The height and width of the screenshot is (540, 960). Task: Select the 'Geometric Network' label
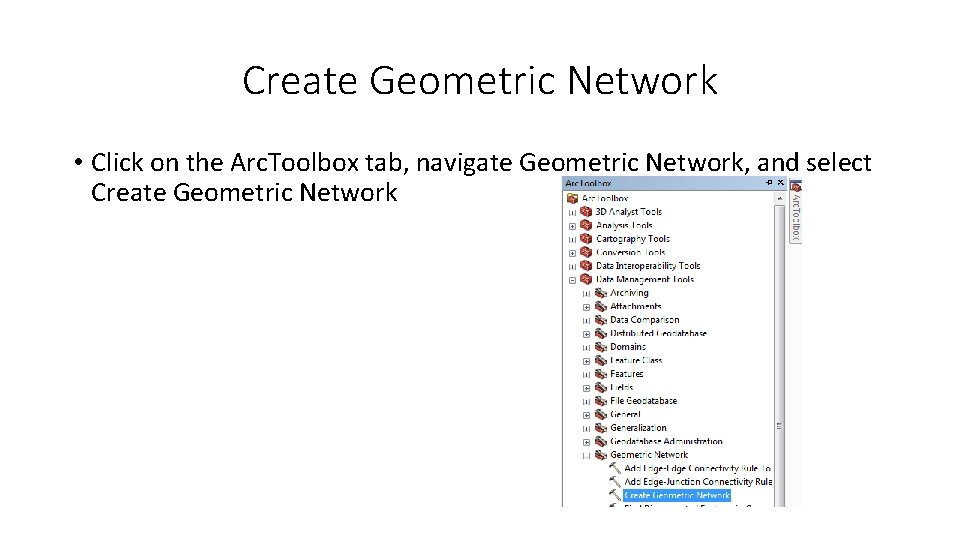(649, 455)
